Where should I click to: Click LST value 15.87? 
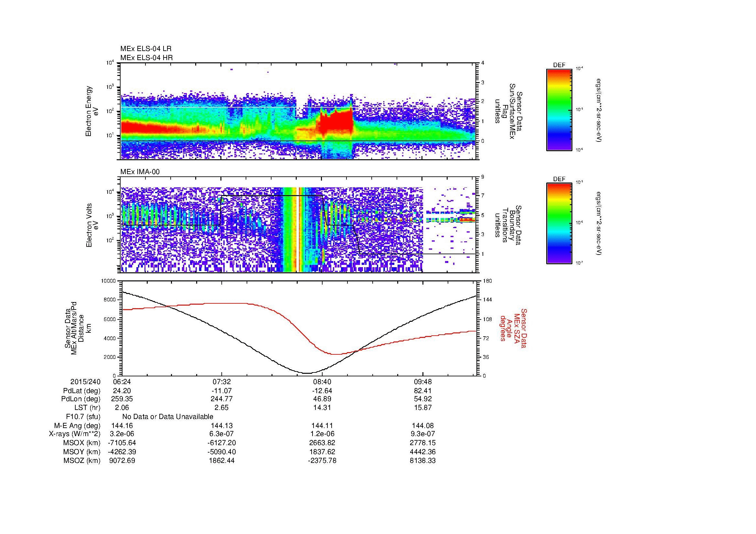pyautogui.click(x=422, y=408)
